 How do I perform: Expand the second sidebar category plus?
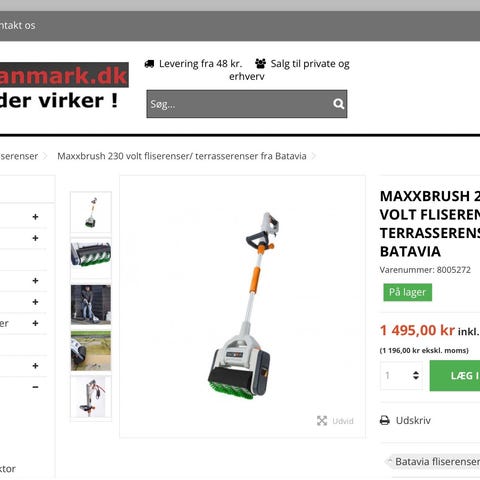35,238
